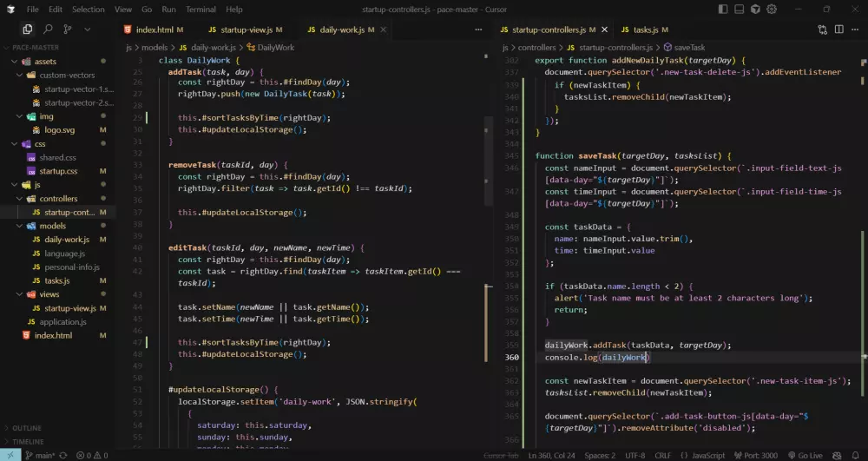Change Spaces: 2 indentation setting
The image size is (868, 461).
coord(600,456)
